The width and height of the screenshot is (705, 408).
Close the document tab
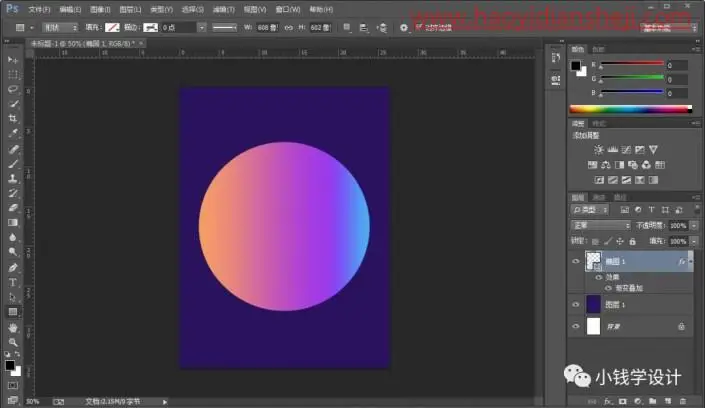141,43
